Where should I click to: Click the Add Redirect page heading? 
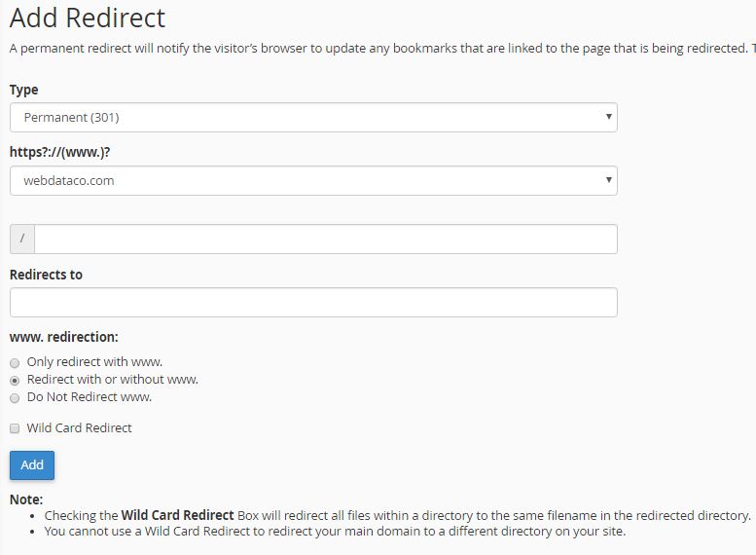click(88, 18)
